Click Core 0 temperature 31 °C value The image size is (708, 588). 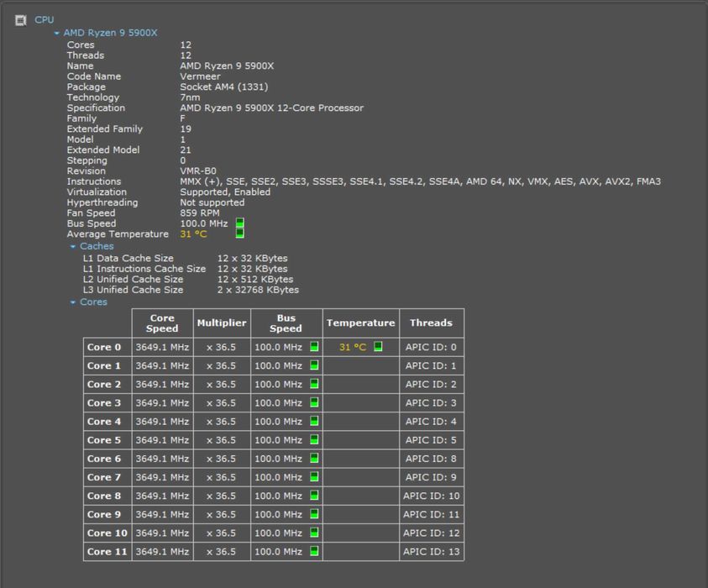353,347
